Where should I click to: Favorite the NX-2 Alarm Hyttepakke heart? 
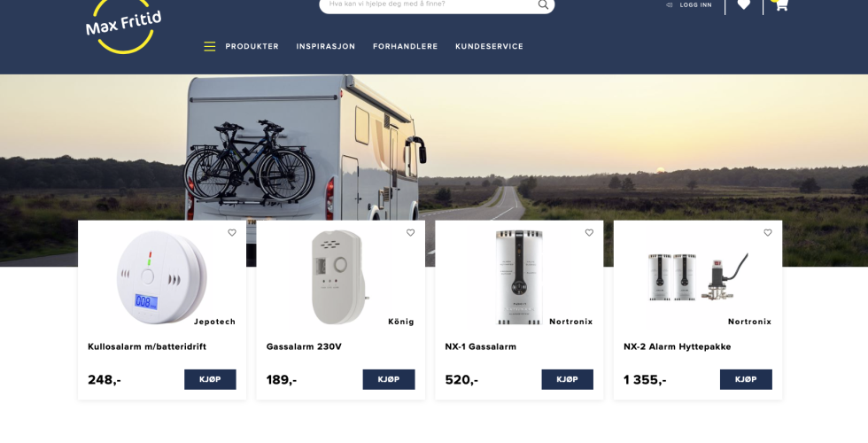(767, 232)
